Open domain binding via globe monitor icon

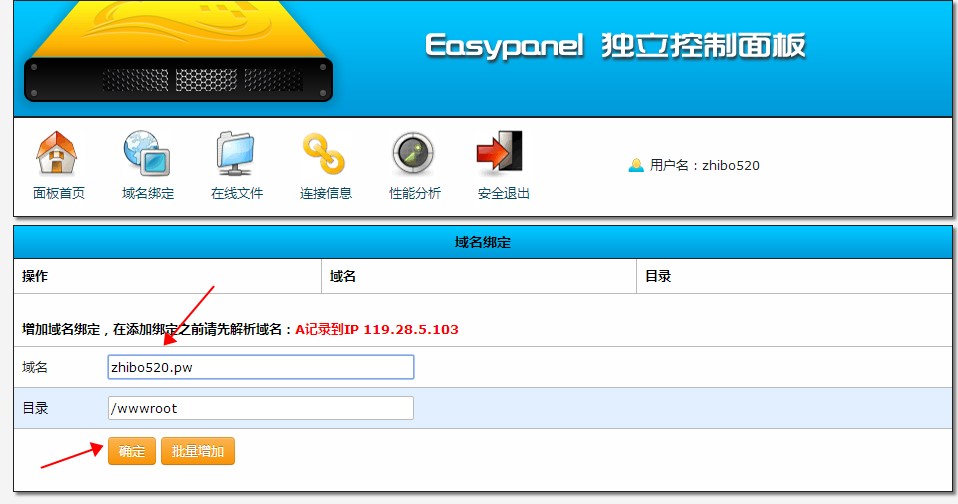pyautogui.click(x=147, y=153)
